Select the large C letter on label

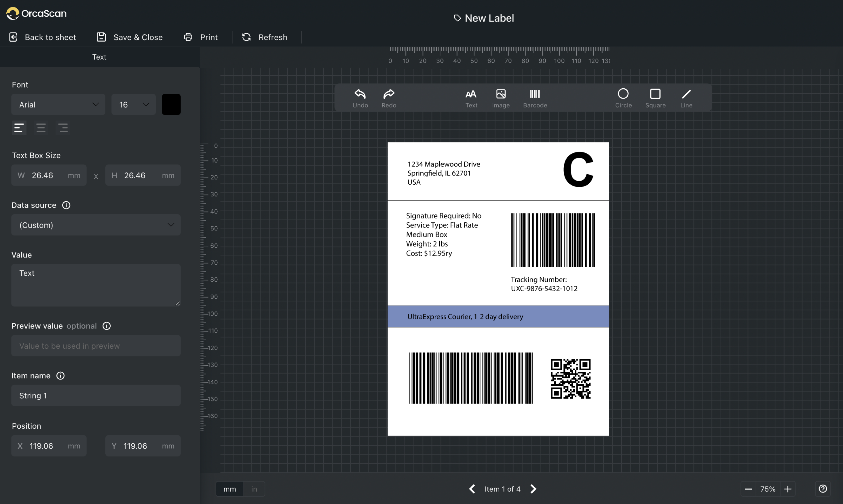point(578,169)
